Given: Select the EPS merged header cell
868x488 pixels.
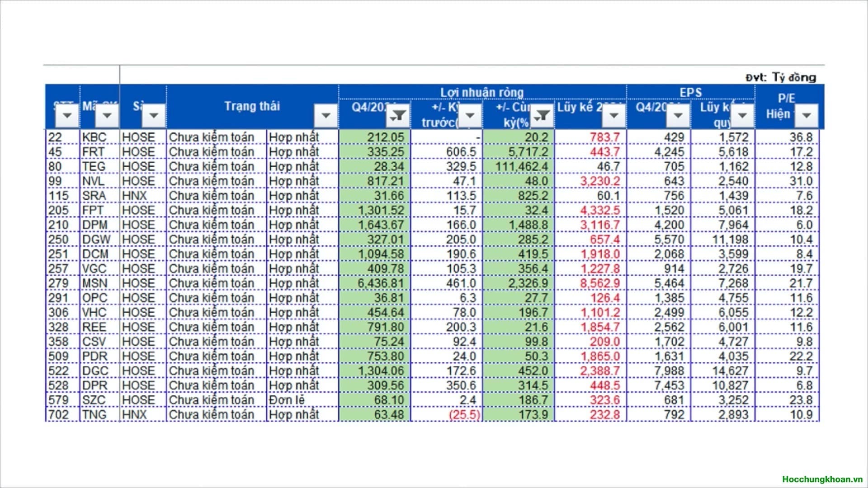Looking at the screenshot, I should (690, 92).
